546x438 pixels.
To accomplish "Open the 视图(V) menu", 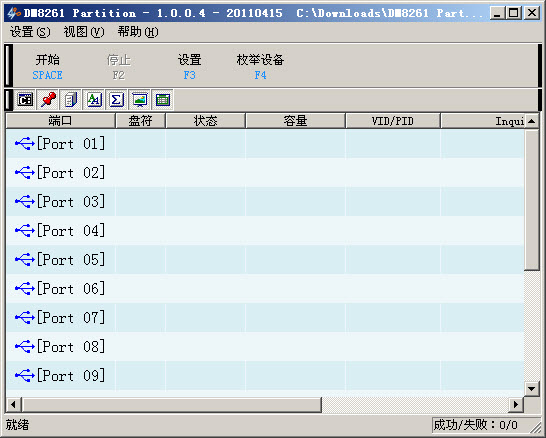I will click(x=84, y=32).
